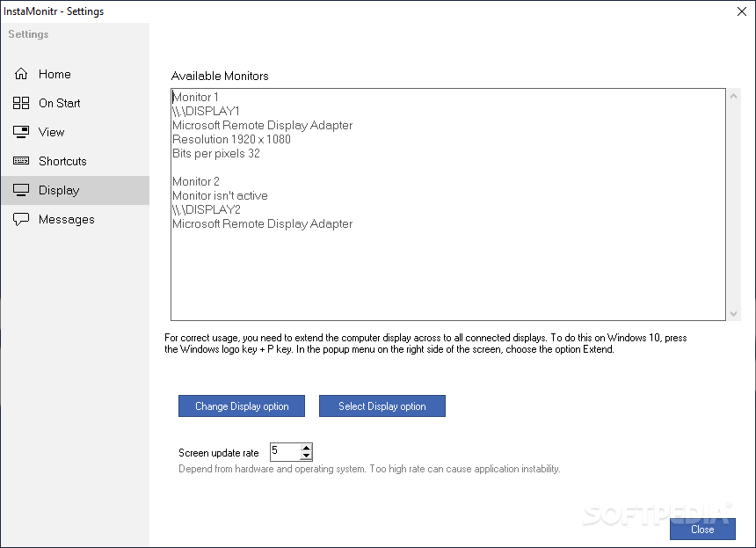The height and width of the screenshot is (548, 756).
Task: Click the Shortcuts keyboard icon
Action: [21, 161]
